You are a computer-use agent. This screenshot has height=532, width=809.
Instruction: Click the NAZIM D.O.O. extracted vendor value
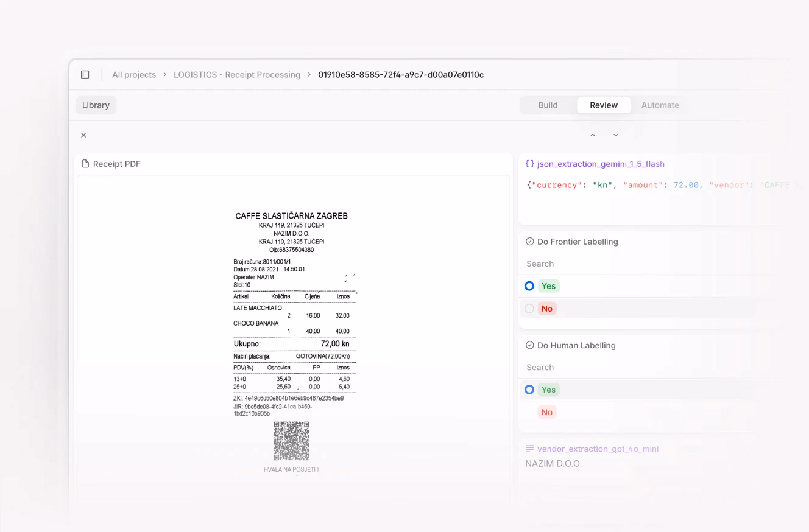click(554, 464)
